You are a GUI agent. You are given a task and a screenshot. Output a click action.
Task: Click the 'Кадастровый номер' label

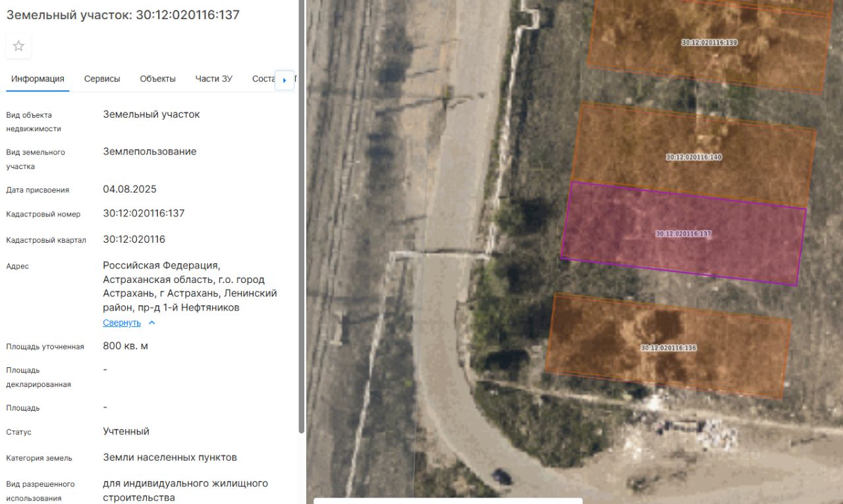click(43, 214)
